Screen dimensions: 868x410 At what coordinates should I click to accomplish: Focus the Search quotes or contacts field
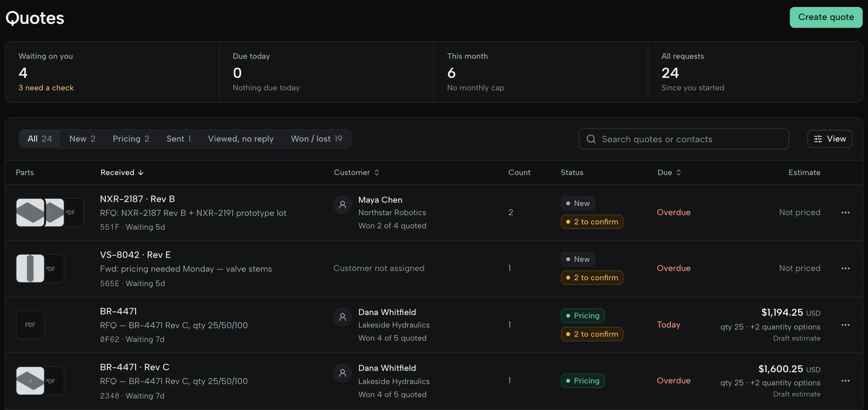pyautogui.click(x=684, y=139)
